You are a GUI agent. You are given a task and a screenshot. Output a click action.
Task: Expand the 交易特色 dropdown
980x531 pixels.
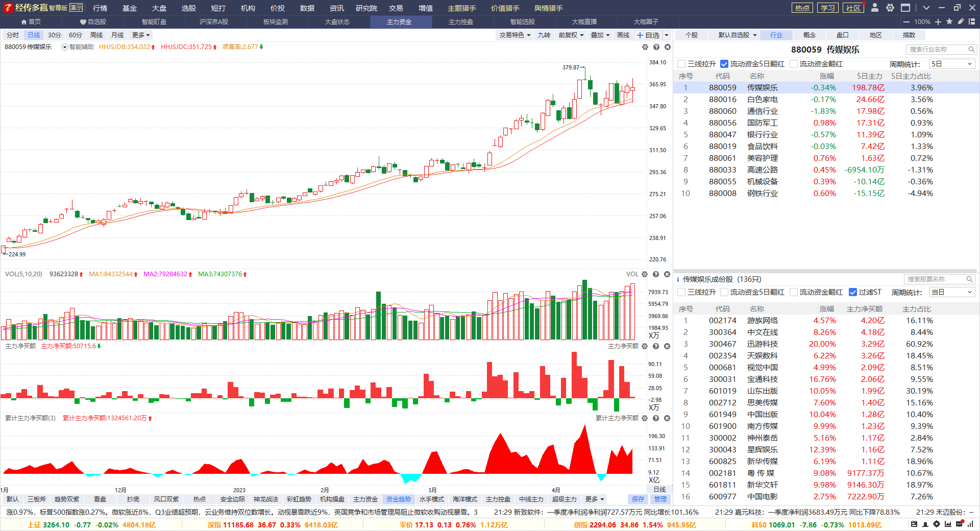(514, 35)
